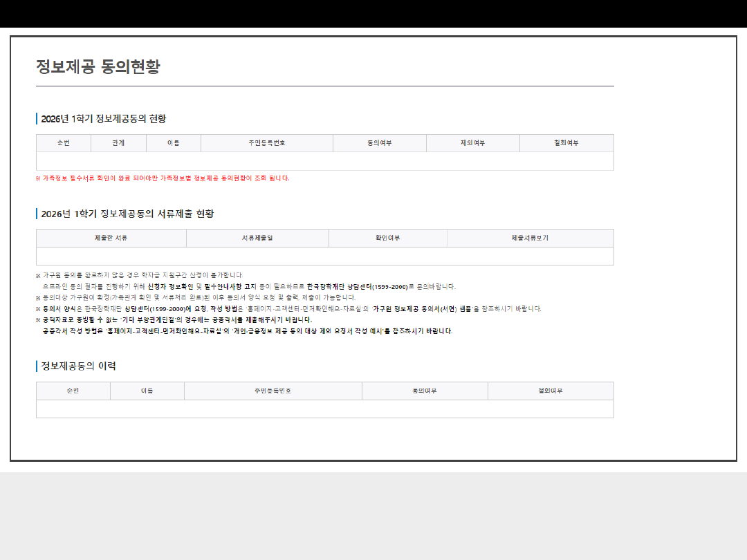Select 순번 header in the 1학기 현황 table
747x560 pixels.
(x=64, y=143)
